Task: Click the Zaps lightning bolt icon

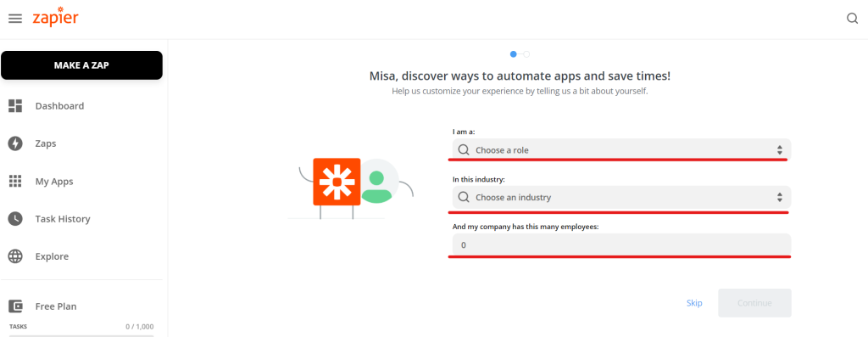Action: pos(15,143)
